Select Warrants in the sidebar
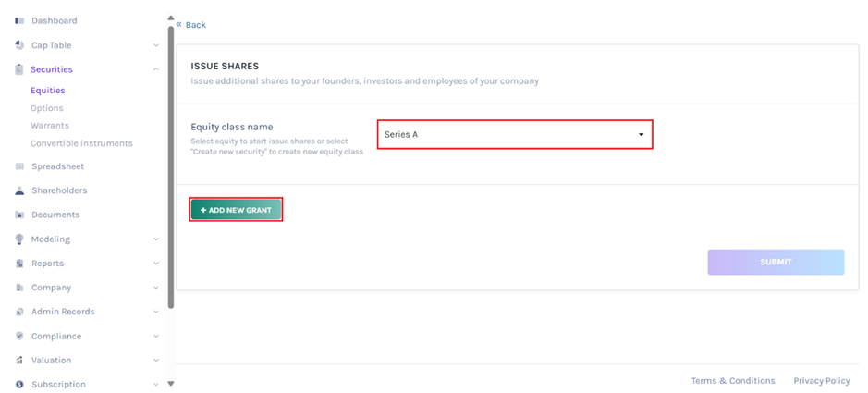Viewport: 868px width, 393px height. [50, 126]
